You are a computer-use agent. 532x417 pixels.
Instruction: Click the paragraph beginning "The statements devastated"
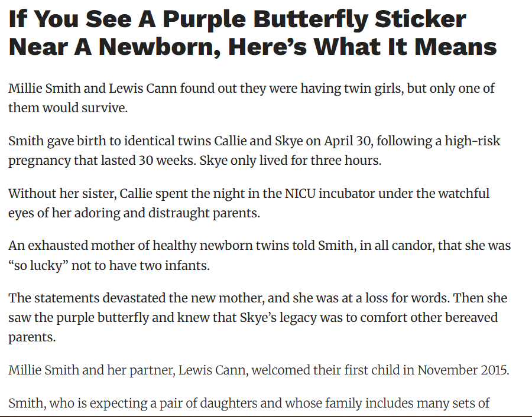pos(257,318)
